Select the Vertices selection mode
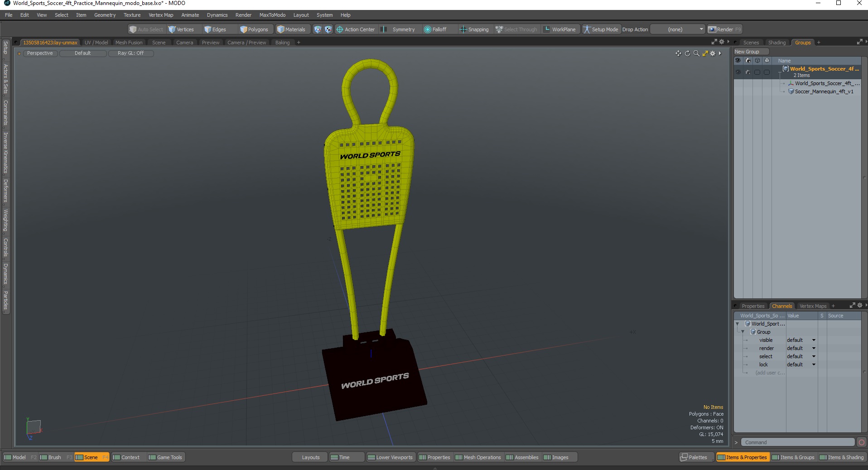868x470 pixels. 181,29
